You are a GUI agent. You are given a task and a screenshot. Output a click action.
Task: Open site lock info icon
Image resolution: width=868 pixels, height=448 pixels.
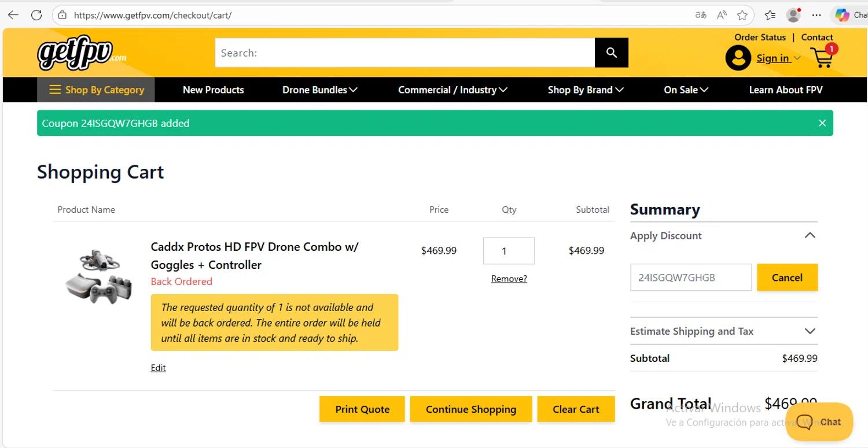click(62, 16)
